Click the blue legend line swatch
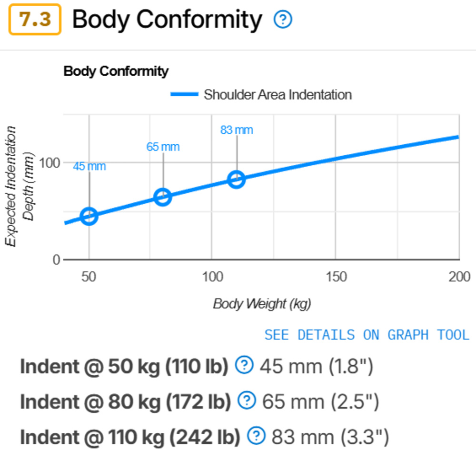The image size is (476, 450). click(x=184, y=95)
